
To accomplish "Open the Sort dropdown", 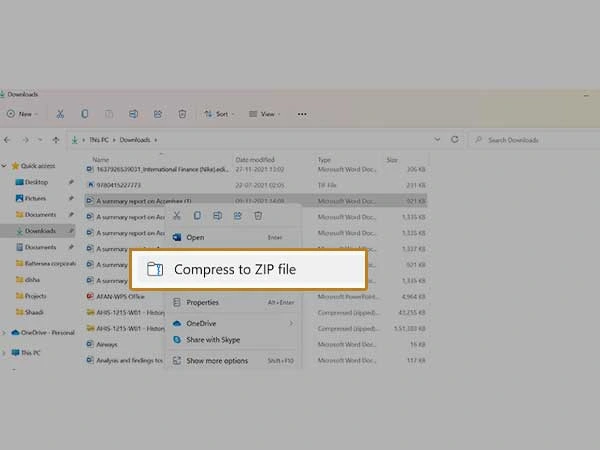I will point(219,114).
